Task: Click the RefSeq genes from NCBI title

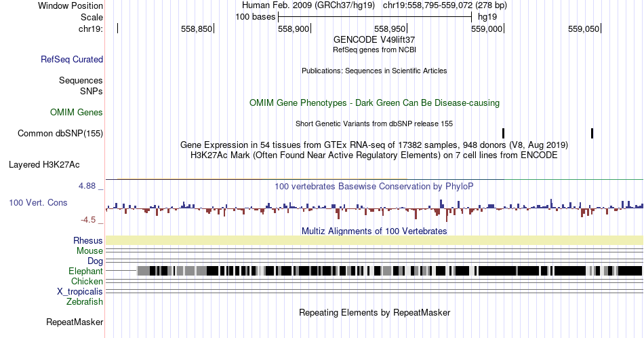Action: point(374,50)
